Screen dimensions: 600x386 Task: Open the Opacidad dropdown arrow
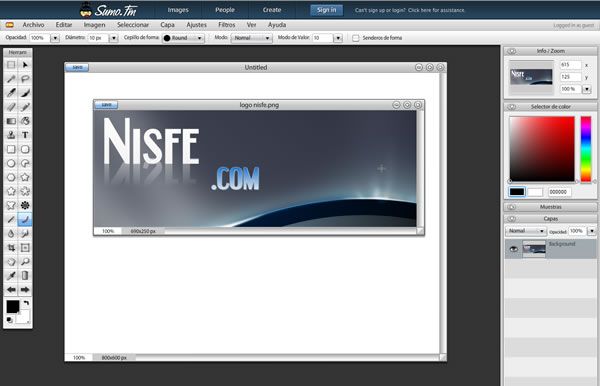pyautogui.click(x=55, y=38)
